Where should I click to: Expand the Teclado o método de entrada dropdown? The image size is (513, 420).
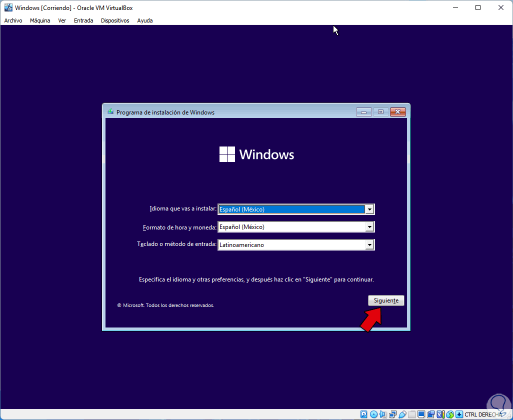[x=369, y=244]
